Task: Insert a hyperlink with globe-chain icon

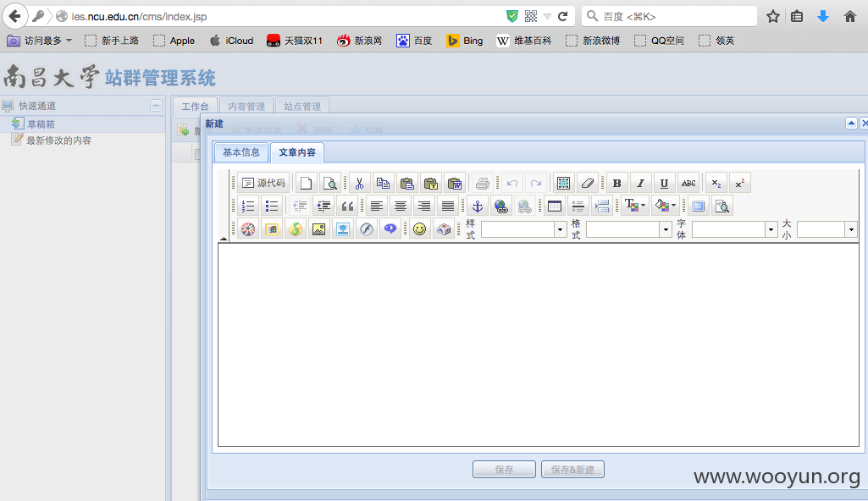Action: point(501,206)
